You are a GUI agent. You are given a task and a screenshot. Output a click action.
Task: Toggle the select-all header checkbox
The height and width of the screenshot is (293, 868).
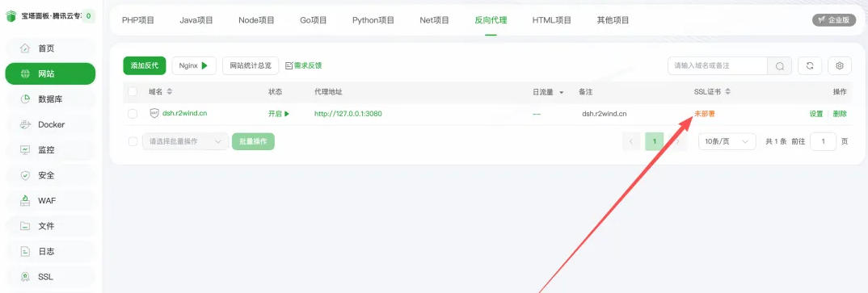pos(133,92)
